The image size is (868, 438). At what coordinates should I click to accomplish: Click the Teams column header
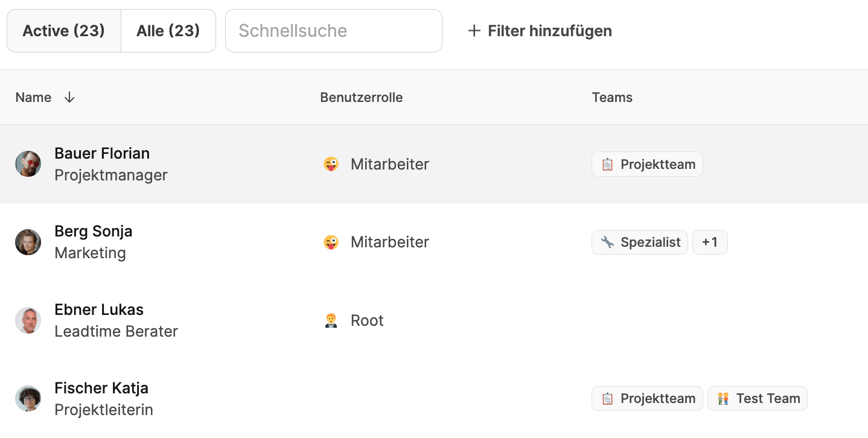(612, 98)
